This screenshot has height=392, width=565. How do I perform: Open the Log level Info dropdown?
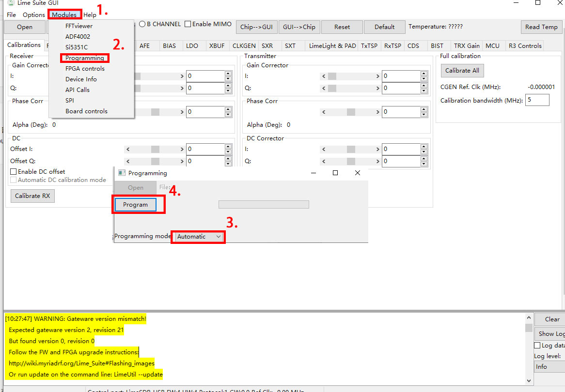point(549,366)
